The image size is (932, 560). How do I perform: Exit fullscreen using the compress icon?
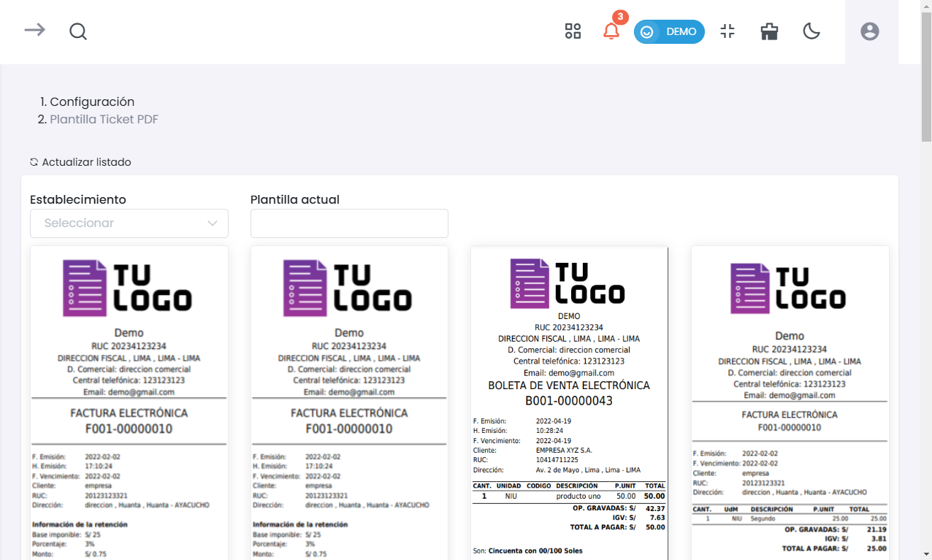727,31
